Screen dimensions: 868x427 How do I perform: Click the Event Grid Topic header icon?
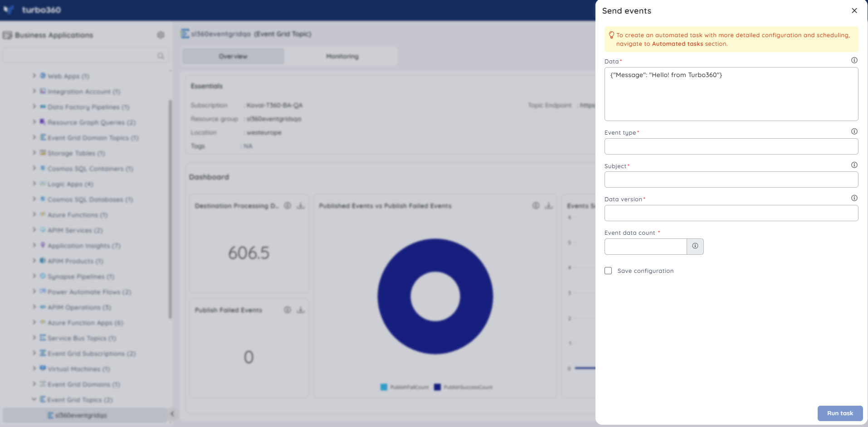(185, 34)
